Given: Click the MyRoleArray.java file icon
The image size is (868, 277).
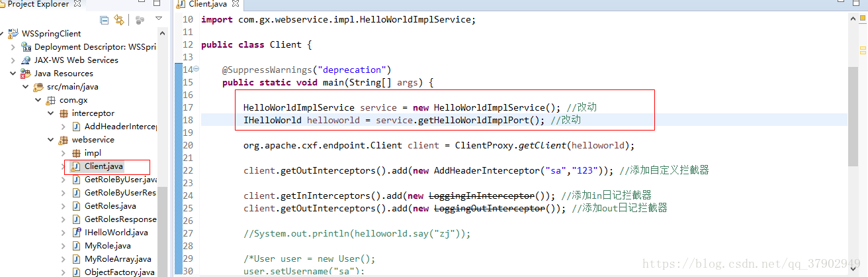Looking at the screenshot, I should tap(77, 259).
